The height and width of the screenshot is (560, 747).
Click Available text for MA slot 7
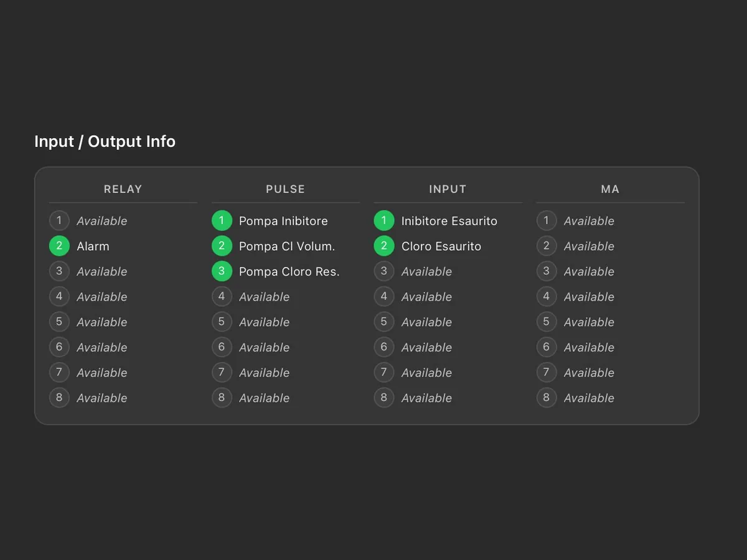589,373
